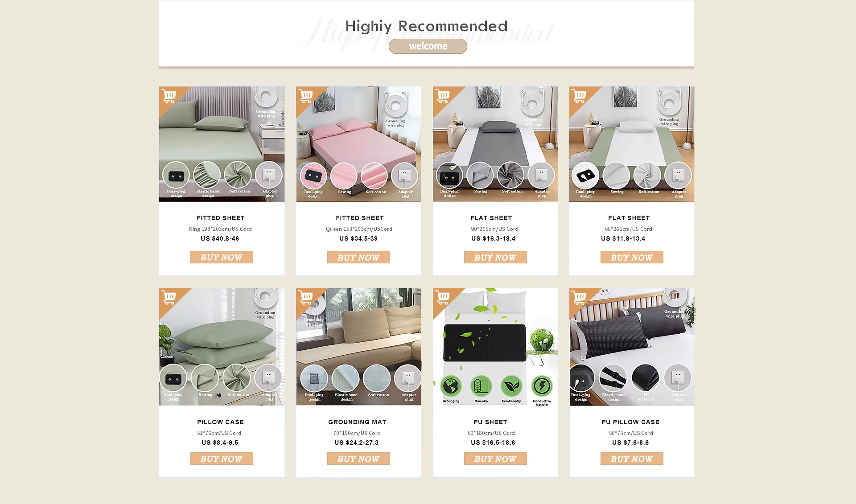Buy the Queen 153*203cm fitted sheet

[358, 257]
